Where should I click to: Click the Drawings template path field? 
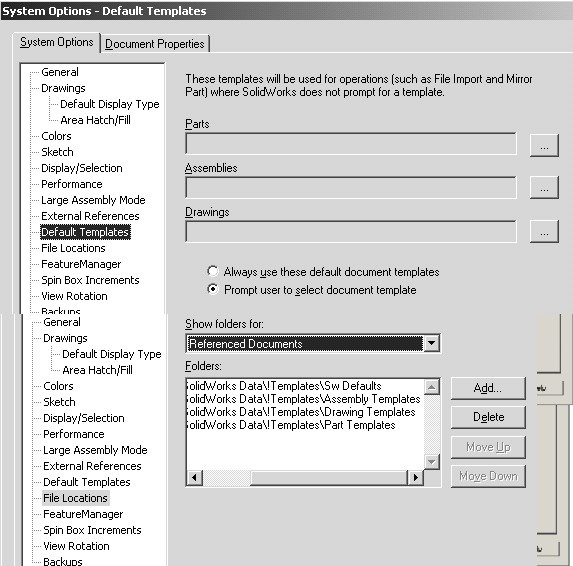pyautogui.click(x=351, y=231)
